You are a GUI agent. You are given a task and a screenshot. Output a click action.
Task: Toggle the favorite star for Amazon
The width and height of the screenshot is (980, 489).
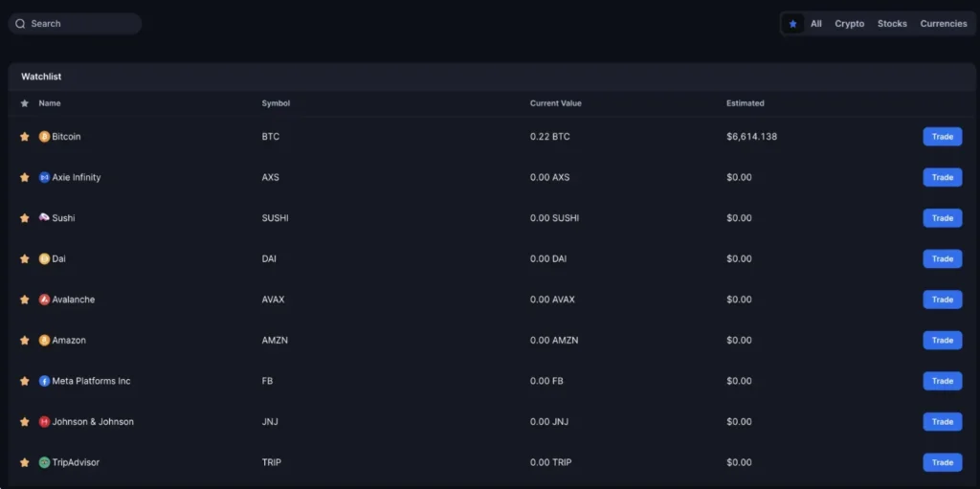coord(25,341)
